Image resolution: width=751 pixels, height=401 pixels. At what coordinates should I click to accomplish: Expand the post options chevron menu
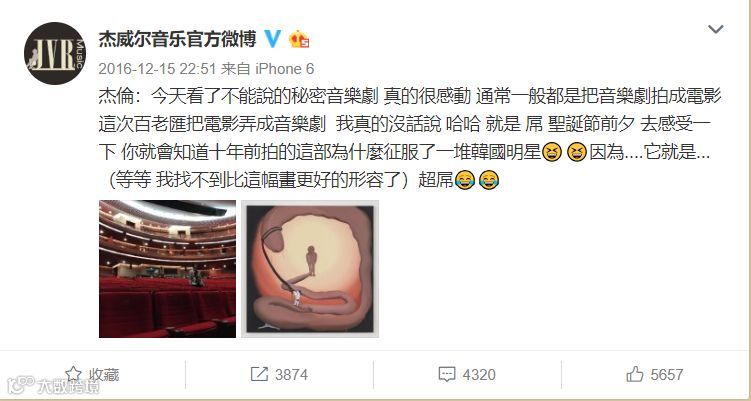pos(716,29)
